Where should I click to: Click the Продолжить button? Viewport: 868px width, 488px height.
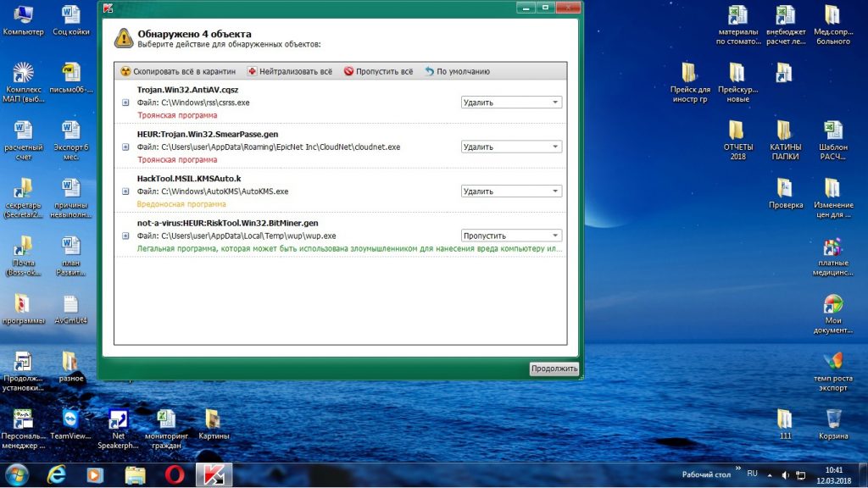(x=554, y=369)
